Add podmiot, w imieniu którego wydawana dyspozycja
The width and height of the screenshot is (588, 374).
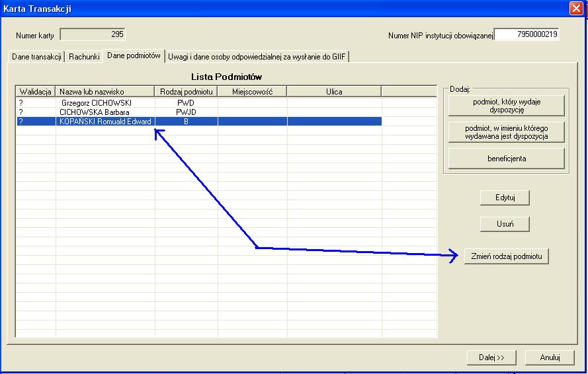tap(506, 132)
